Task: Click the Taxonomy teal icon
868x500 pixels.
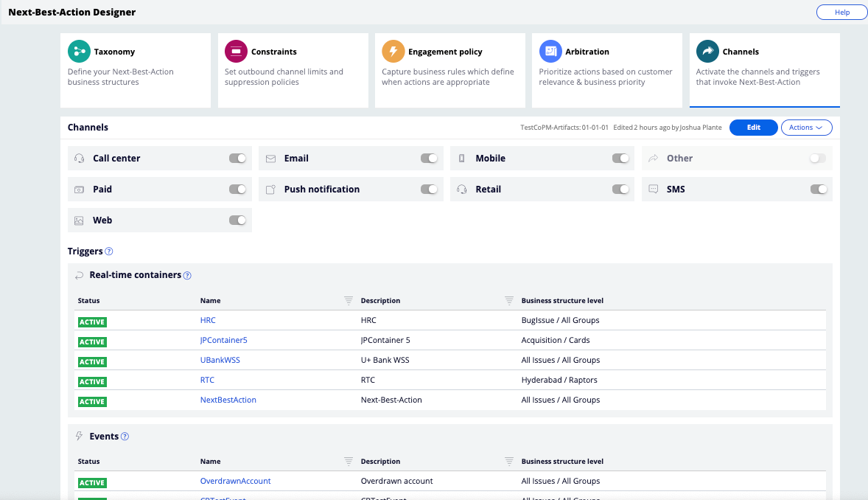Action: pos(79,52)
